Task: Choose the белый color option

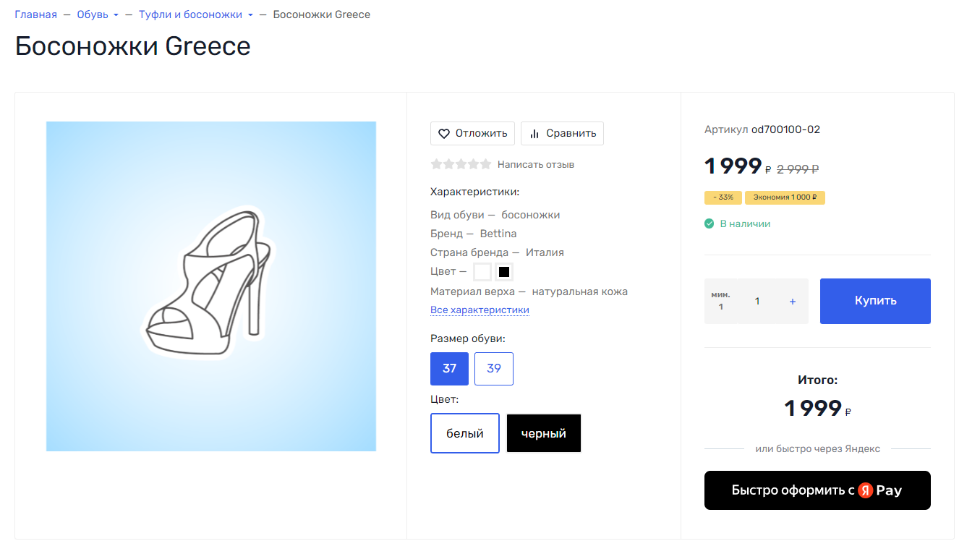Action: coord(465,433)
